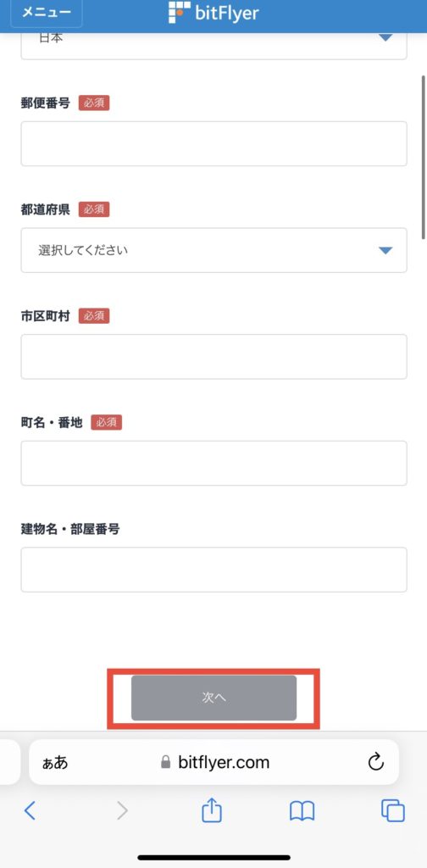This screenshot has height=868, width=427.
Task: Reload the page with refresh icon
Action: point(375,762)
